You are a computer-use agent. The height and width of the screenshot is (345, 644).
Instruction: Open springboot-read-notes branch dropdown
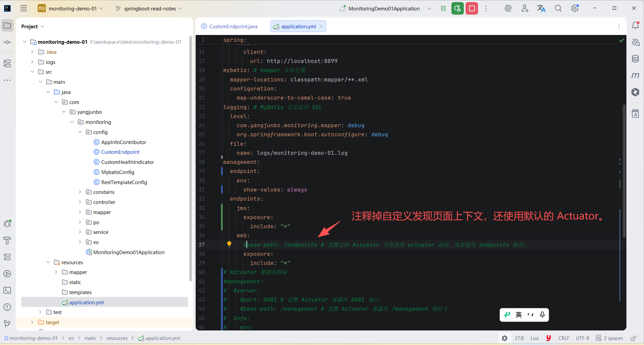click(x=148, y=8)
